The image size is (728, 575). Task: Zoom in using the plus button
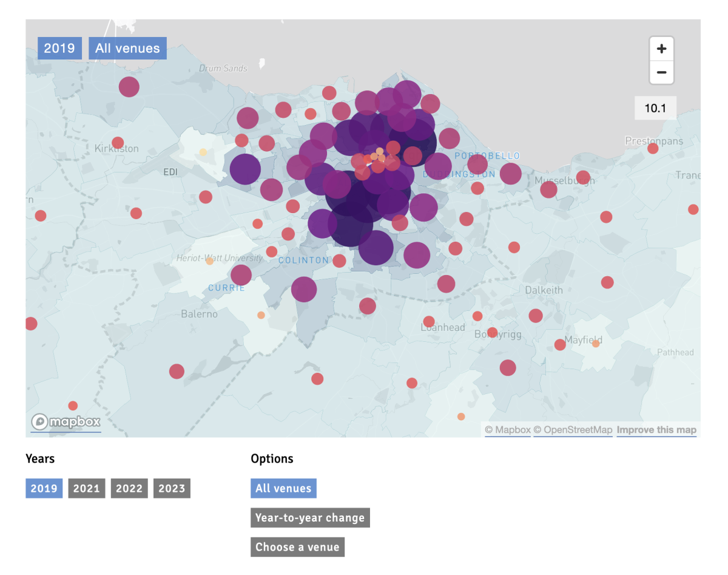[661, 48]
